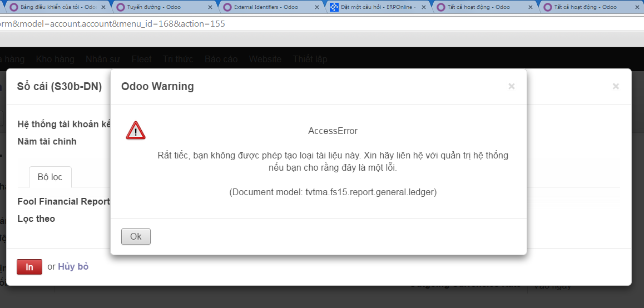Image resolution: width=644 pixels, height=308 pixels.
Task: Open the Website menu
Action: [x=265, y=59]
